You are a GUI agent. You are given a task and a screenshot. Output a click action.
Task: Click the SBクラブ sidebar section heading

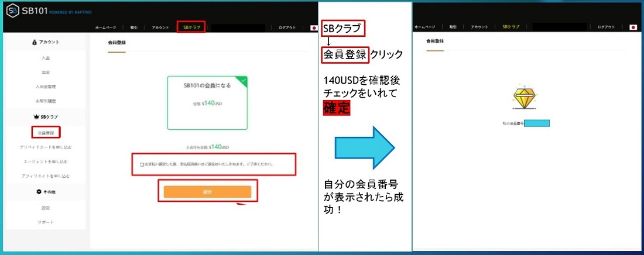tap(49, 117)
